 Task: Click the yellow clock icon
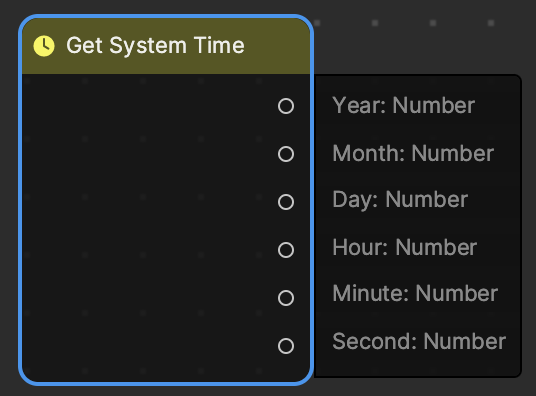click(x=44, y=46)
